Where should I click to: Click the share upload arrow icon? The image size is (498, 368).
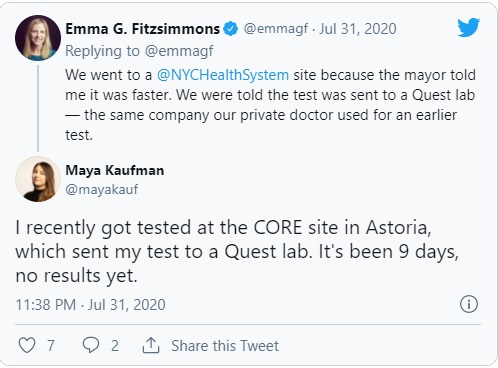pyautogui.click(x=151, y=345)
